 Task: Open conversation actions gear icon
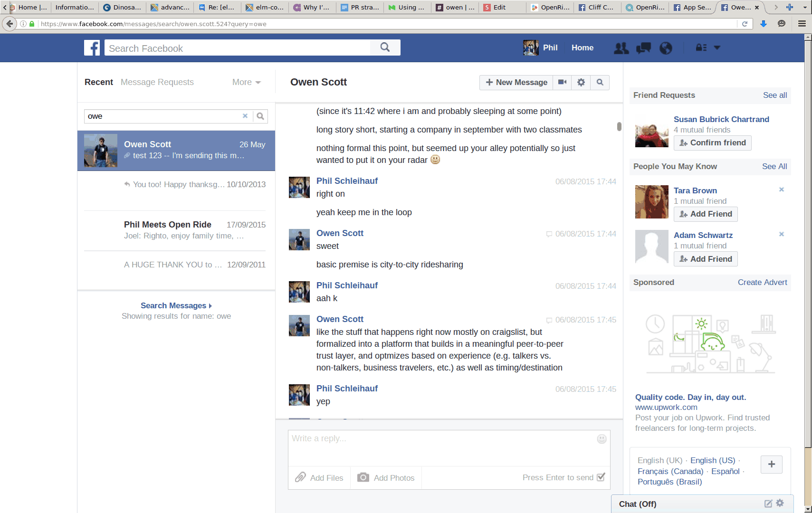pos(581,82)
